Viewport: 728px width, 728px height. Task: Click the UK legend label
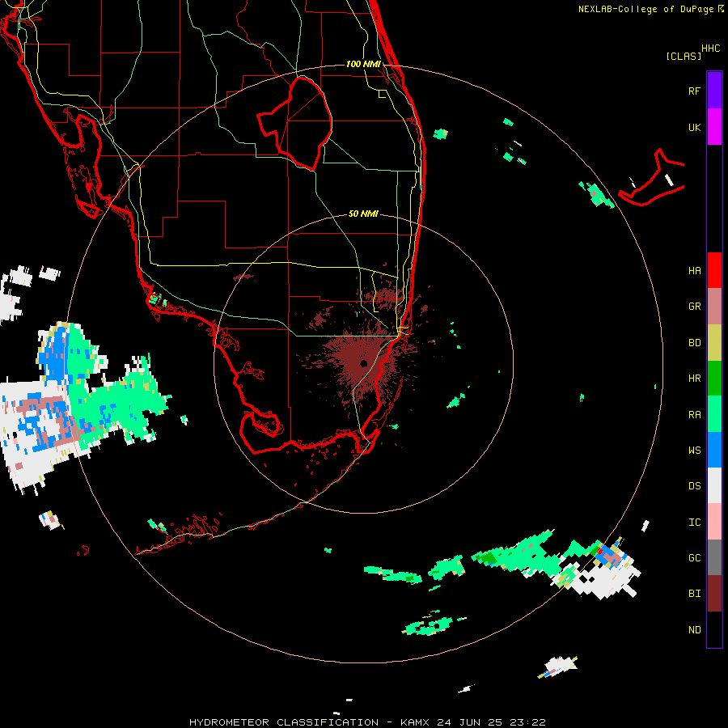694,127
